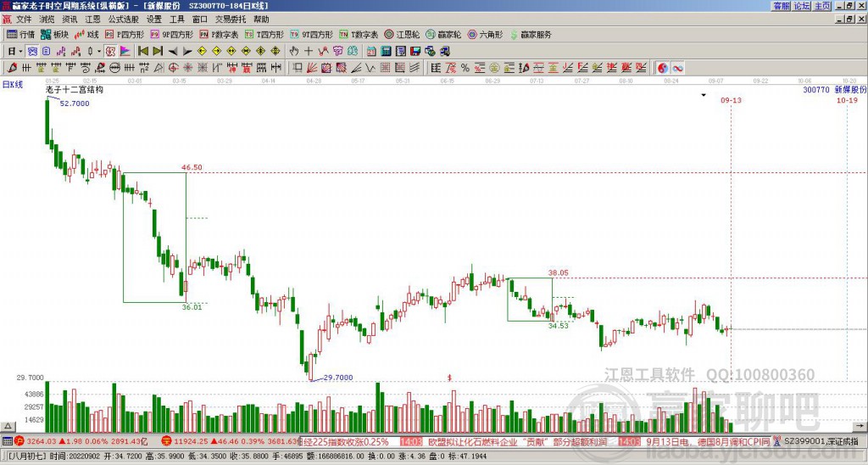This screenshot has height=465, width=868.
Task: Open 赢家服务 service page
Action: click(531, 34)
